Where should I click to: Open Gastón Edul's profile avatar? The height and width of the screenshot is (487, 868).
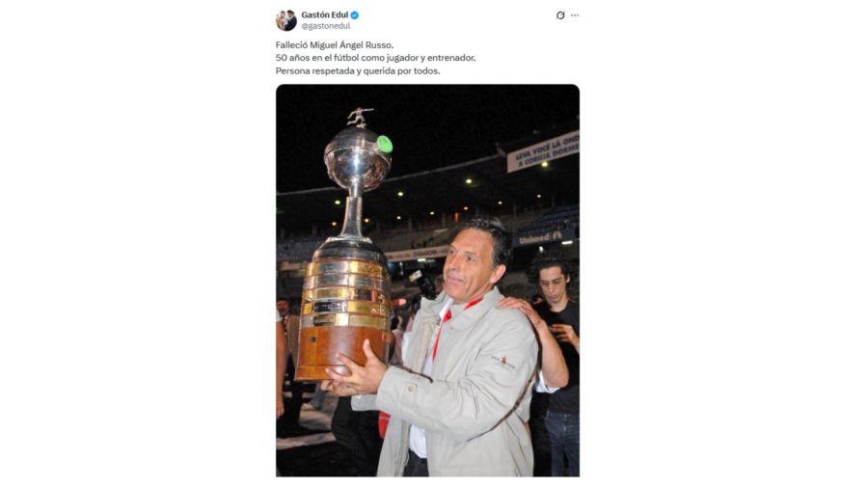click(x=286, y=20)
